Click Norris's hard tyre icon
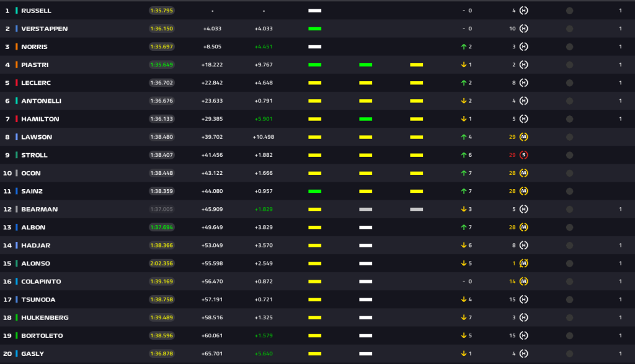The image size is (635, 364). click(523, 47)
